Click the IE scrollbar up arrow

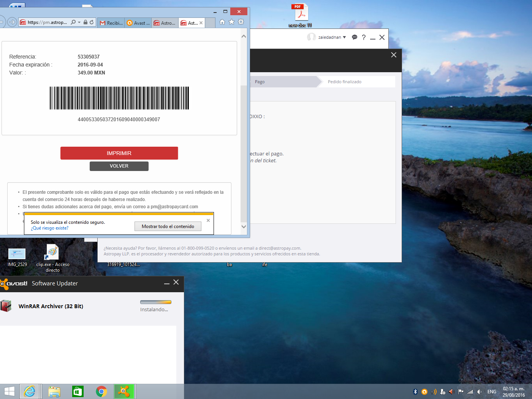(244, 36)
